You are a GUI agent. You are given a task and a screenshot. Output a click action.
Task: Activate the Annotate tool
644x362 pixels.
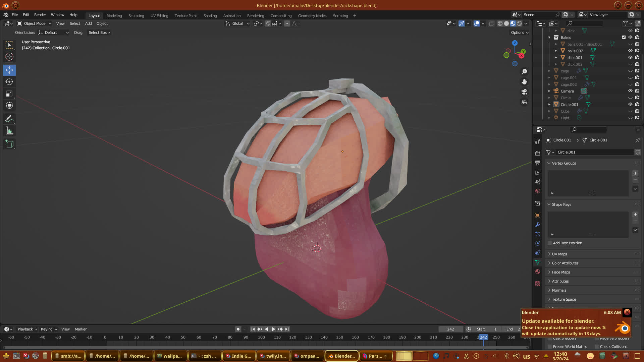coord(9,119)
